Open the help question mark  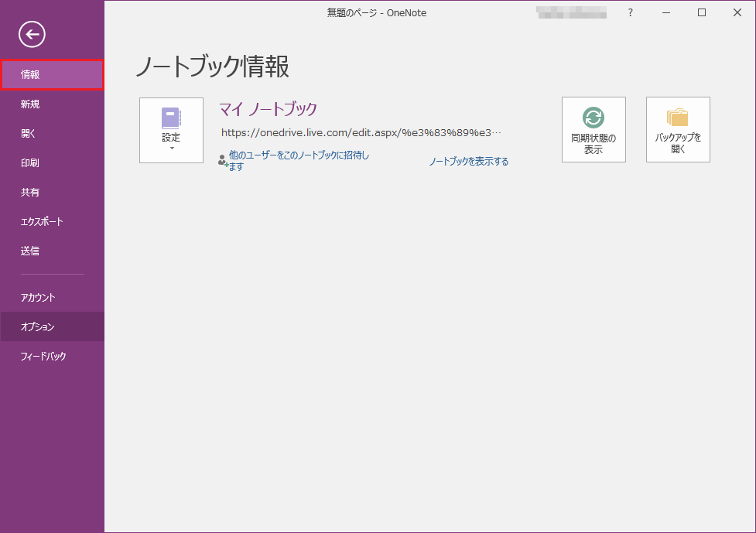pos(630,12)
